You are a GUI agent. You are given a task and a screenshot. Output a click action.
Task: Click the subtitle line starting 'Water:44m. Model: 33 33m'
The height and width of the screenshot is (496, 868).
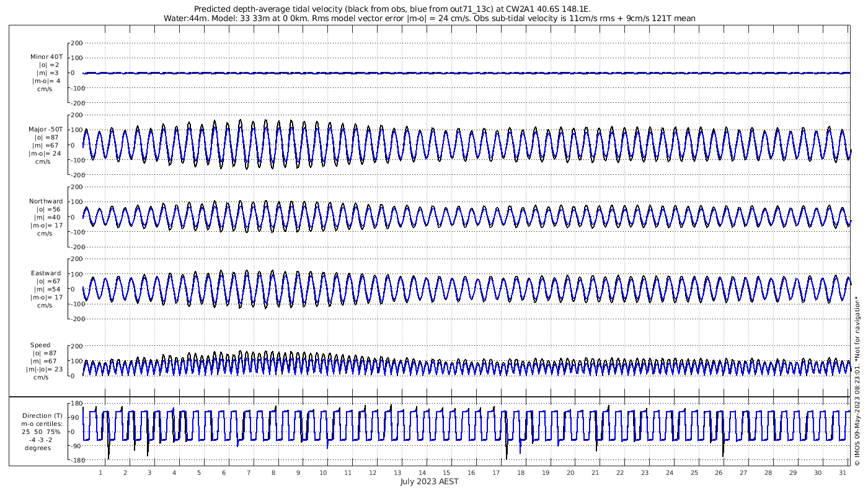[429, 19]
